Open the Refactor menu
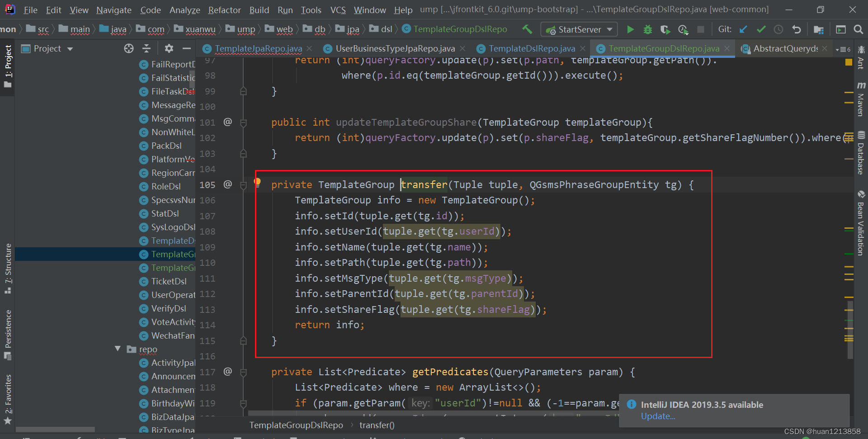The height and width of the screenshot is (439, 868). click(x=224, y=10)
